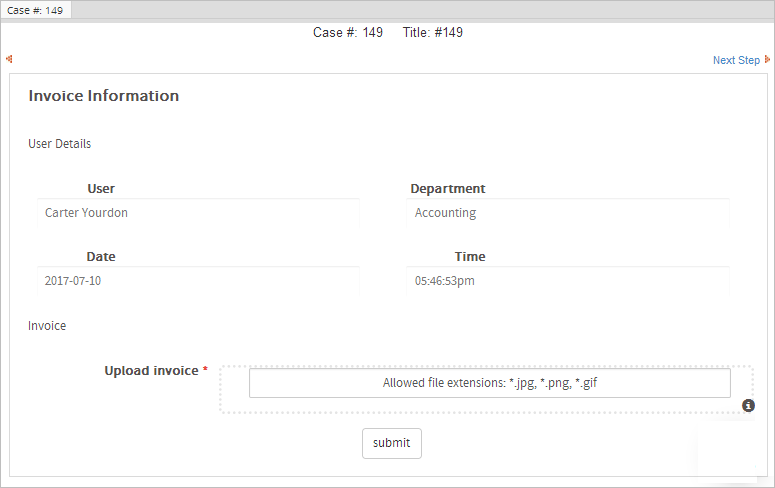Click the Invoice section label
This screenshot has height=488, width=775.
[x=47, y=326]
